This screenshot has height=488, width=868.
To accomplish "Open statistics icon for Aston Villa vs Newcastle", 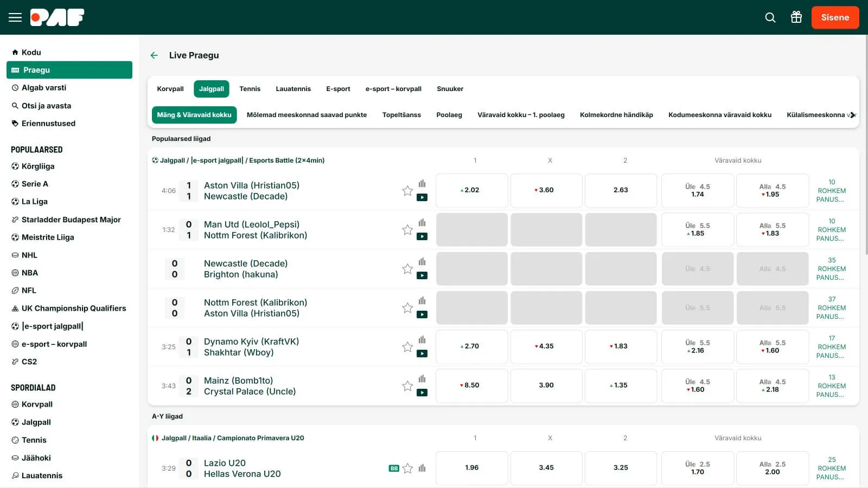I will (422, 184).
